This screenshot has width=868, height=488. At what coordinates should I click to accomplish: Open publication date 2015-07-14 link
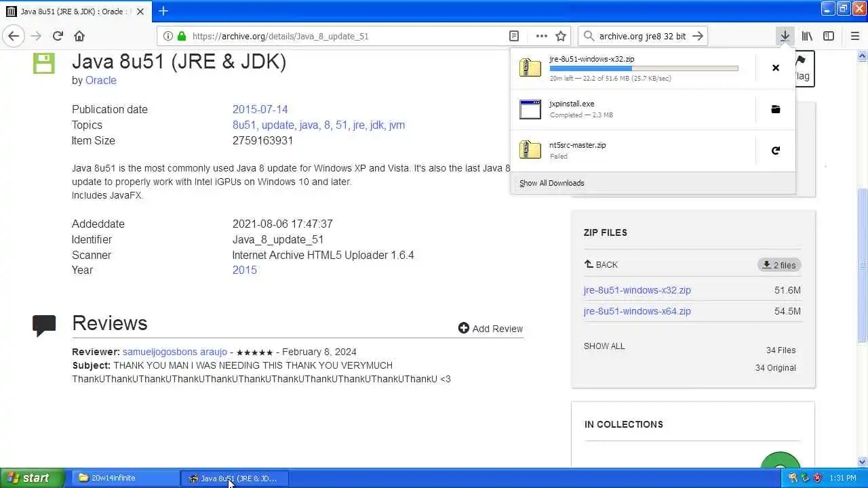click(260, 109)
